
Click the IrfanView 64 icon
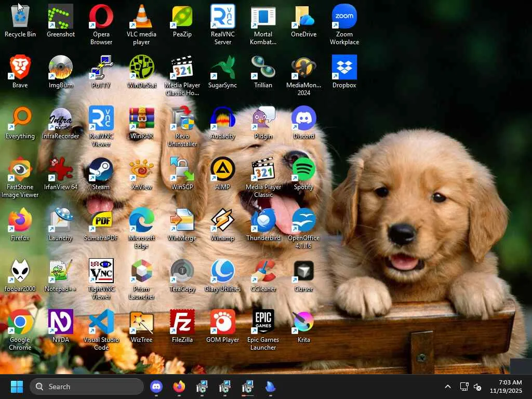click(61, 174)
